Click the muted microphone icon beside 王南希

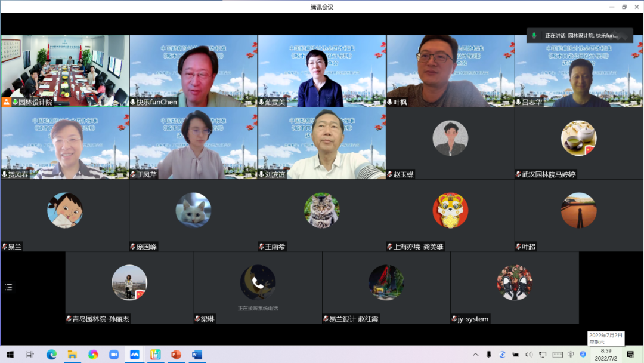point(261,247)
